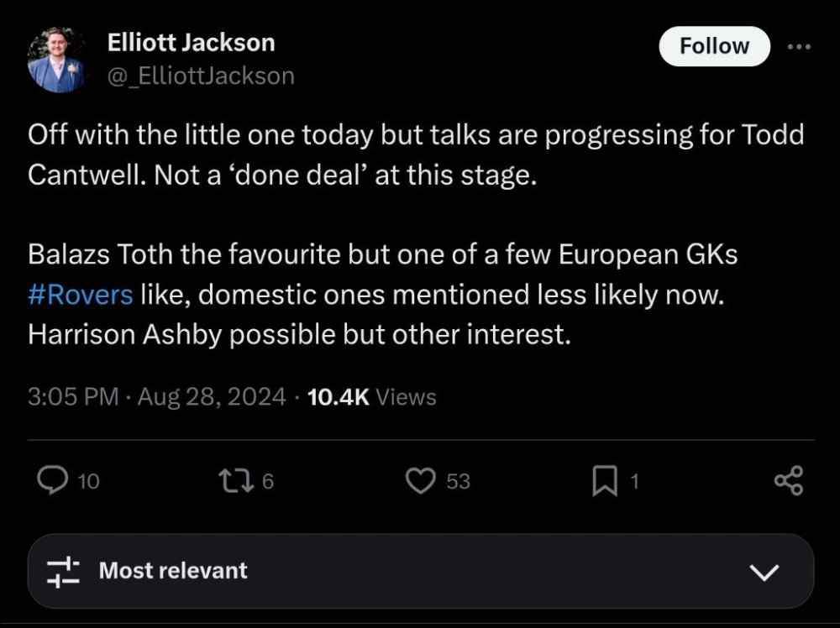Bookmark this post using bookmark icon
Screen dimensions: 840x628
coord(604,481)
